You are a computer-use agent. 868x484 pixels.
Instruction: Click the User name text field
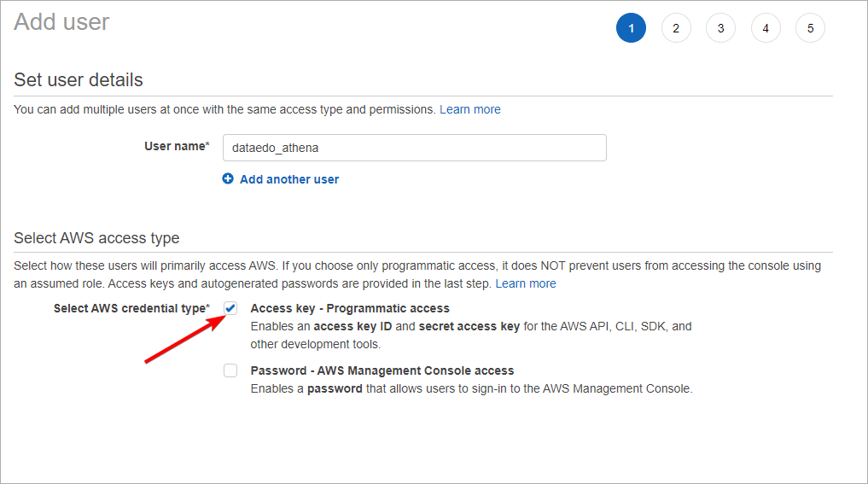[414, 148]
